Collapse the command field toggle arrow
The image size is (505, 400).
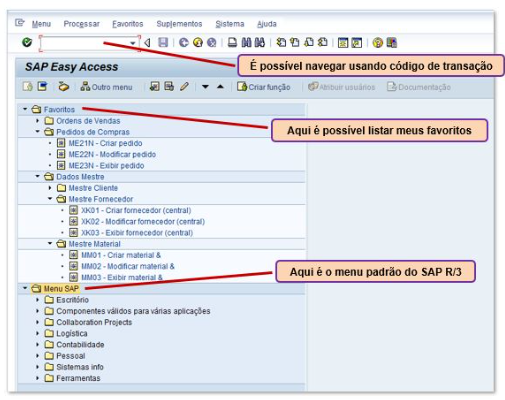point(147,43)
